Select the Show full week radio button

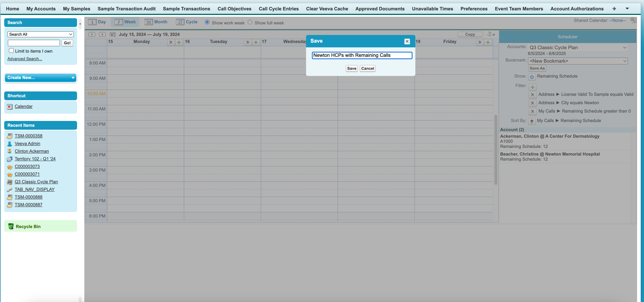pos(250,22)
